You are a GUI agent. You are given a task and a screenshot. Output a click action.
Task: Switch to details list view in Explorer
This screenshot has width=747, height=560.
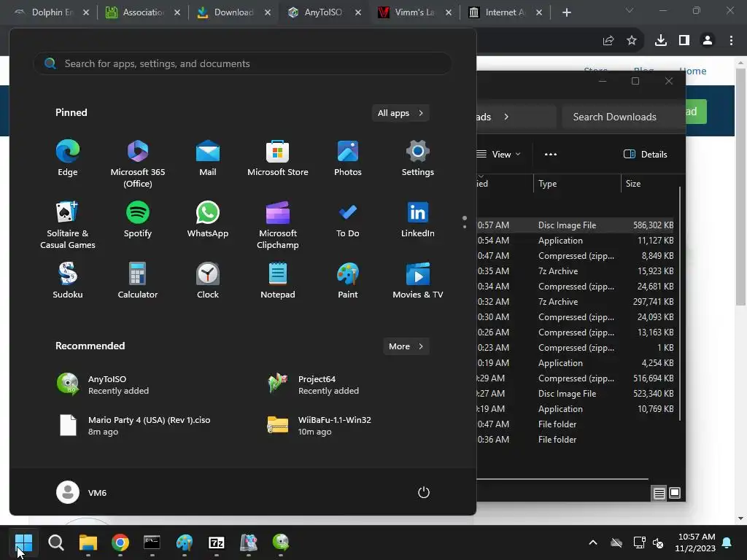[x=659, y=493]
